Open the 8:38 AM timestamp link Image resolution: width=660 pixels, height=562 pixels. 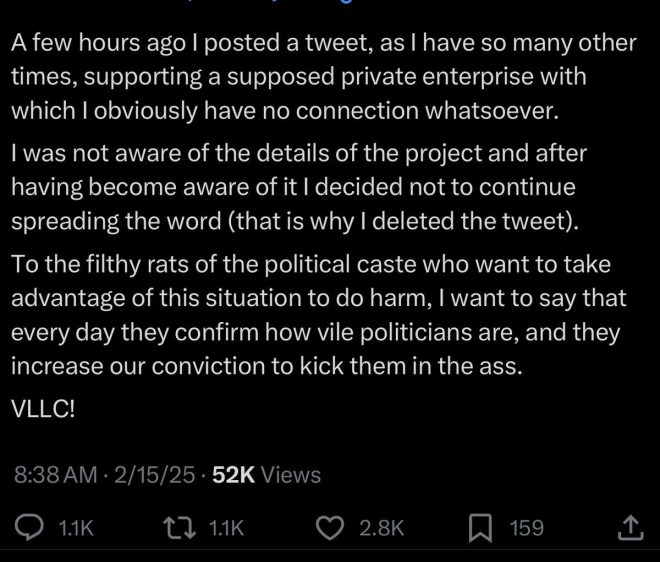(x=56, y=475)
